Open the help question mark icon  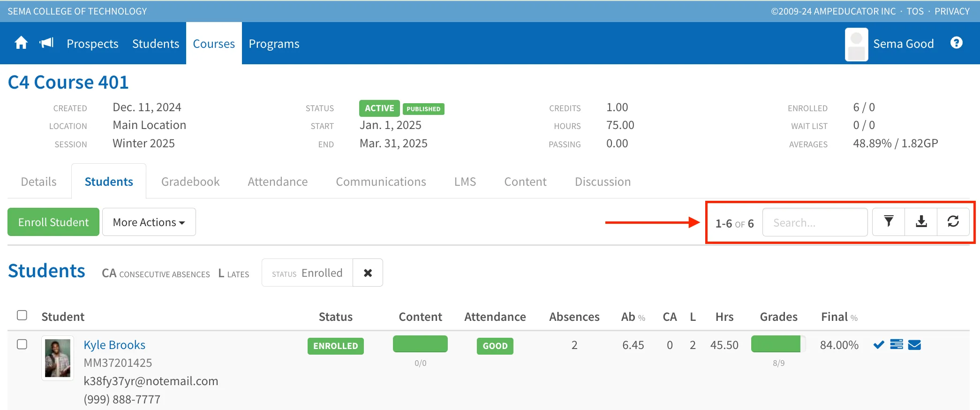click(957, 43)
